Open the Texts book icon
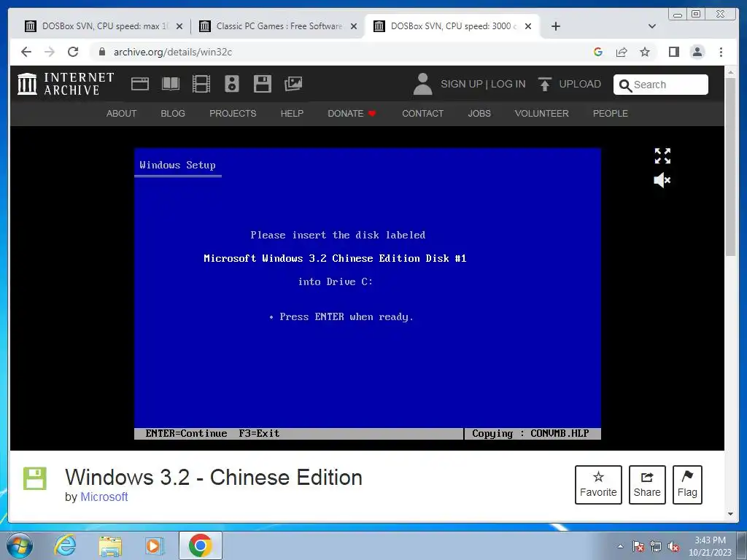Image resolution: width=747 pixels, height=560 pixels. (x=171, y=85)
